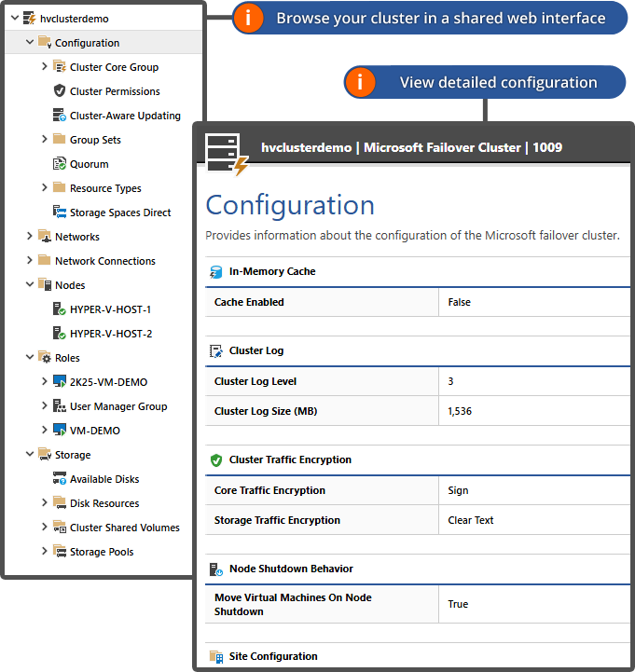635x672 pixels.
Task: Click the Configuration folder icon
Action: 45,43
